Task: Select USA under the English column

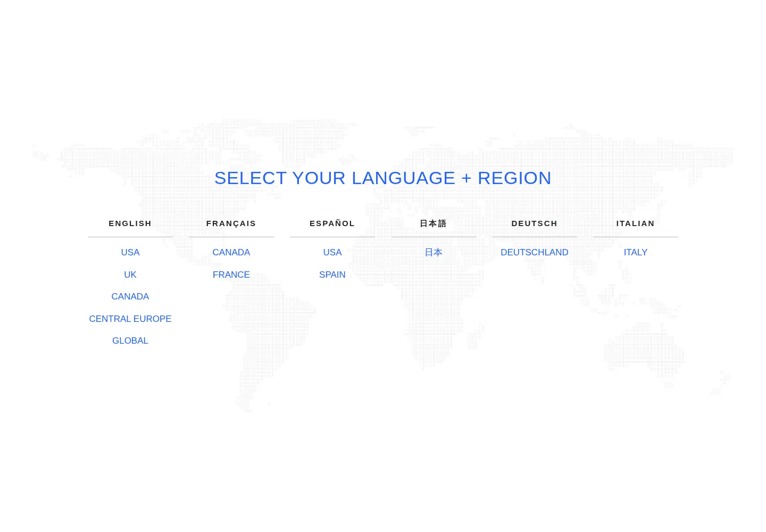Action: 130,253
